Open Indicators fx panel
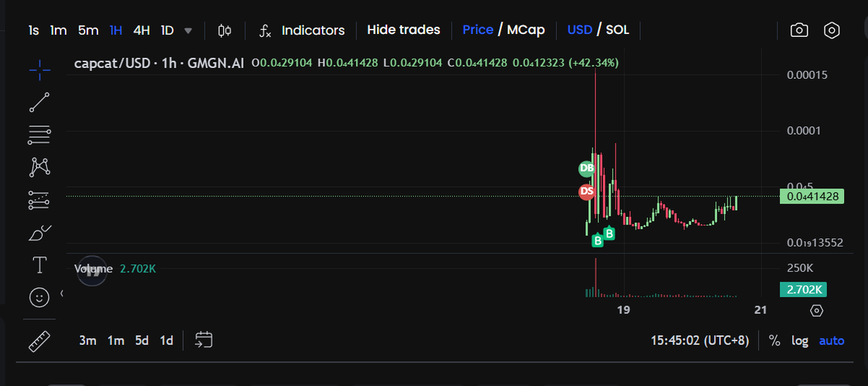This screenshot has width=868, height=386. pyautogui.click(x=302, y=30)
